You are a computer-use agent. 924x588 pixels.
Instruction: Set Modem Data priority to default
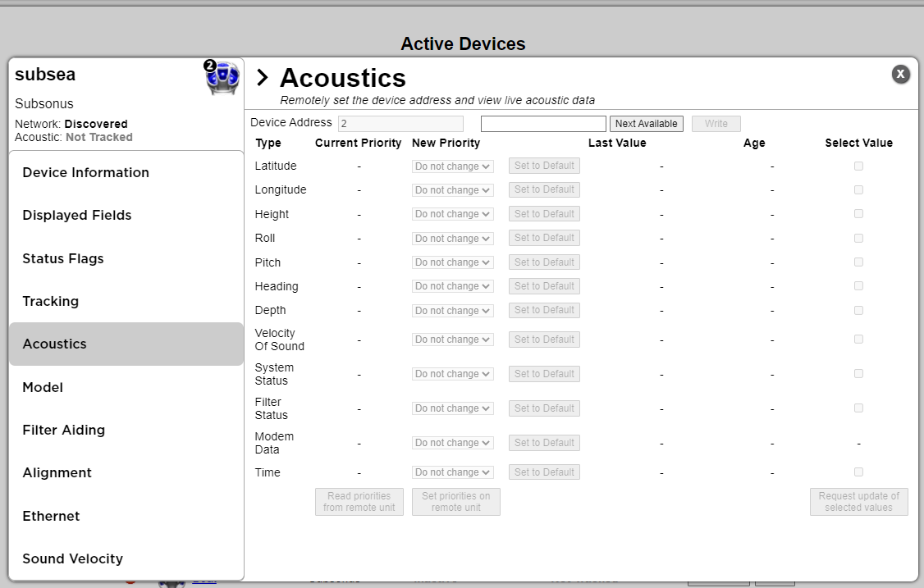[545, 443]
